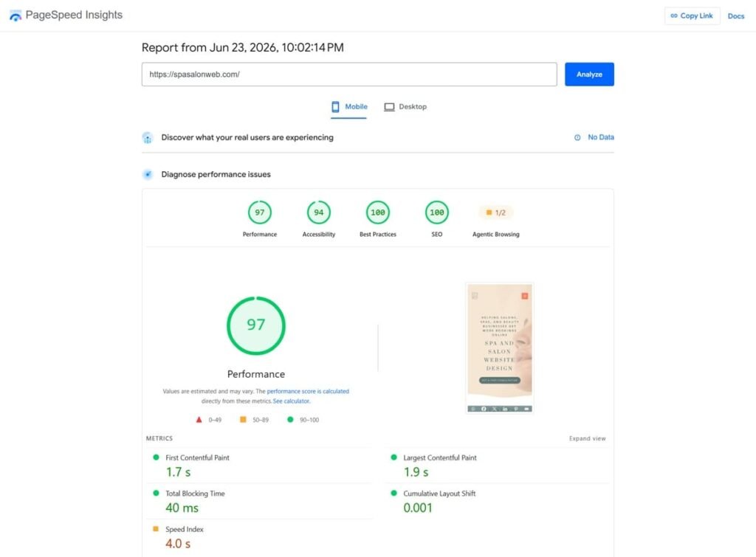Click the real users experience icon
This screenshot has height=557, width=756.
(148, 138)
